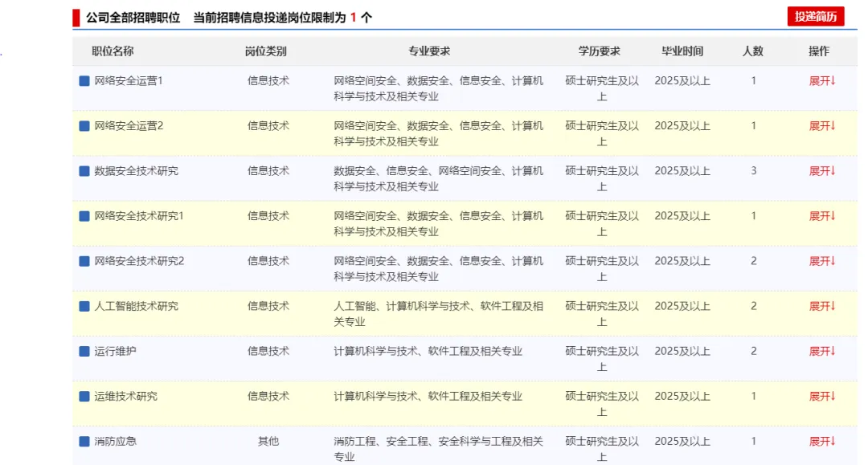Select the 运维技术研究 position box
Screen dimensions: 868x465
(84, 397)
